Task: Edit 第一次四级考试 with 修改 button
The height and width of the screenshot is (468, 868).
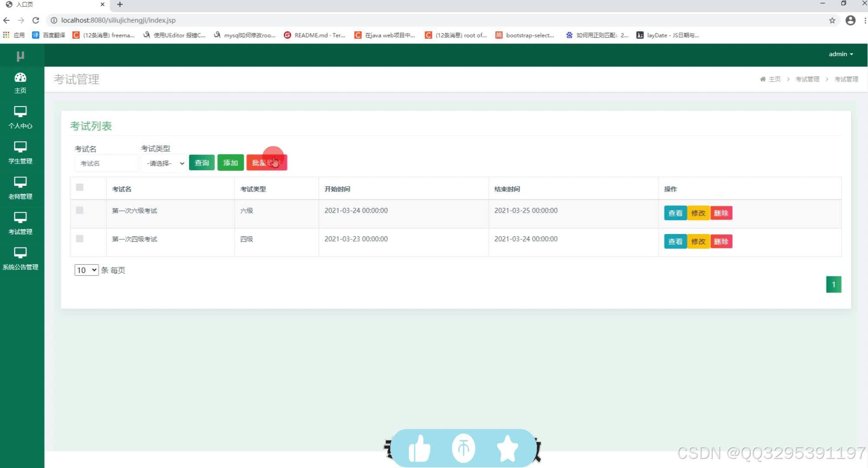Action: tap(698, 241)
